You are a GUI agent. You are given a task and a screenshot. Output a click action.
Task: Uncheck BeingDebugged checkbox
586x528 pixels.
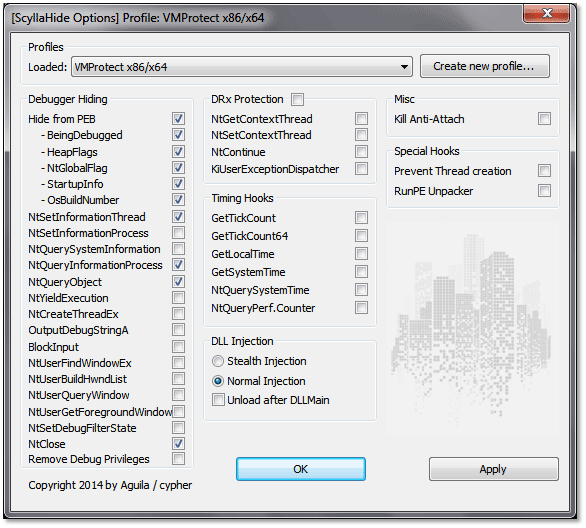[178, 135]
